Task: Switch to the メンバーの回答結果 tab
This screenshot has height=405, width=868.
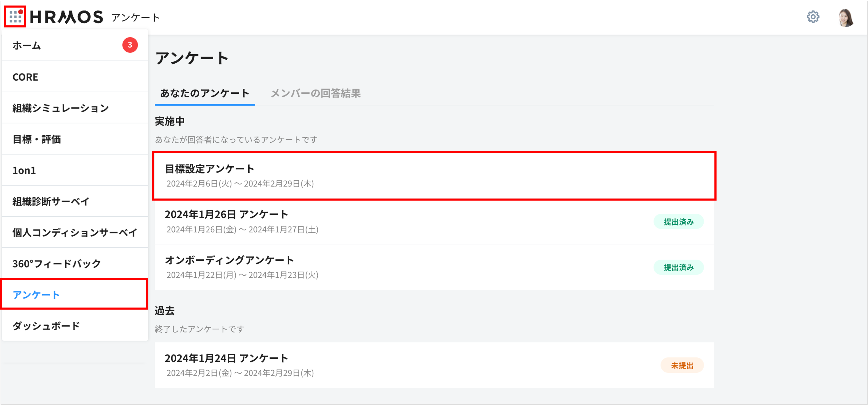Action: click(x=315, y=94)
